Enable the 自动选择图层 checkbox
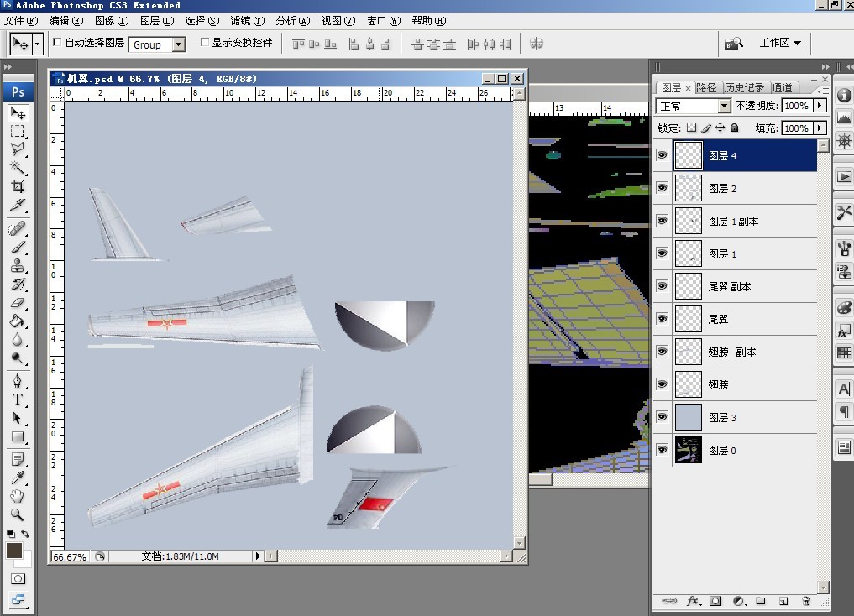 coord(57,42)
